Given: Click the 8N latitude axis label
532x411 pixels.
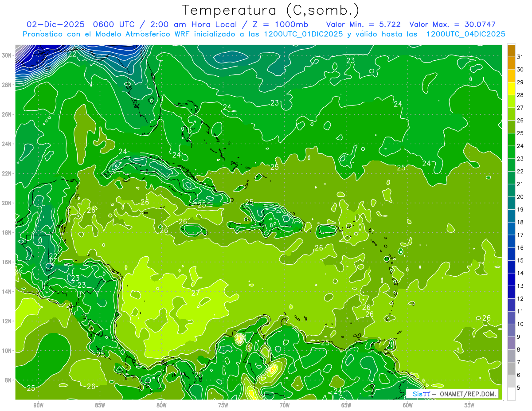Looking at the screenshot, I should coord(9,380).
